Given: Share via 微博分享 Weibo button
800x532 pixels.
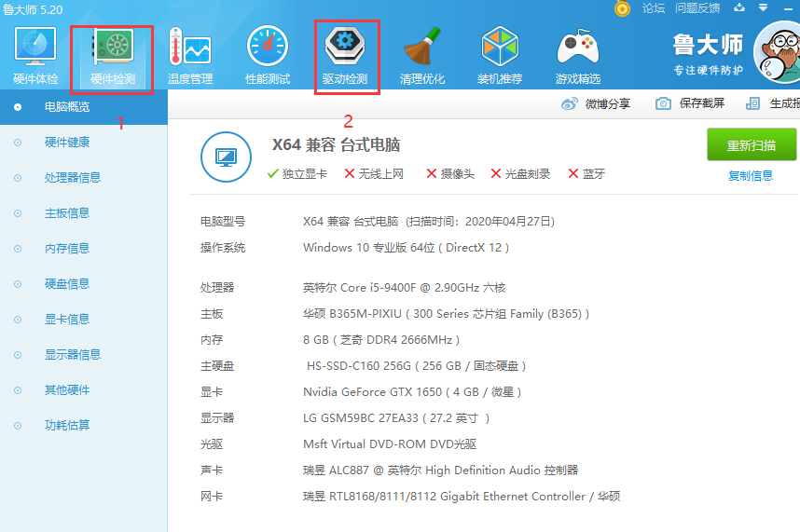Looking at the screenshot, I should click(596, 103).
